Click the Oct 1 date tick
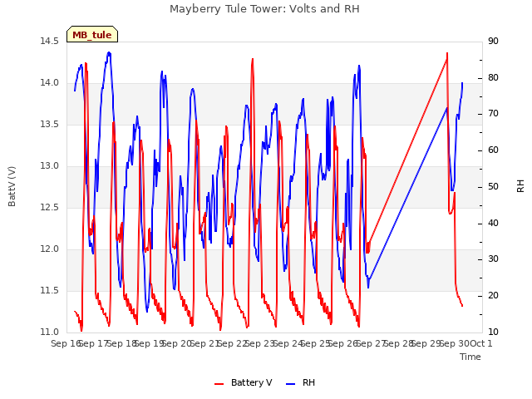Viewport: 532px width, 399px height. [481, 343]
